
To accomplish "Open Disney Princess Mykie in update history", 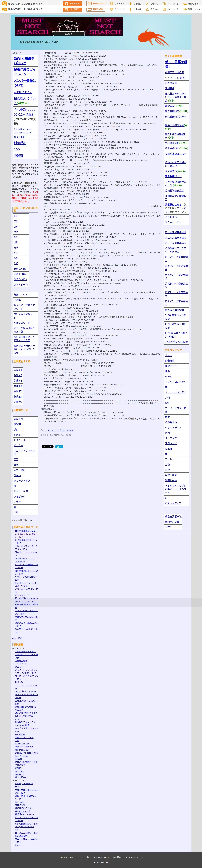I will pyautogui.click(x=26, y=753).
